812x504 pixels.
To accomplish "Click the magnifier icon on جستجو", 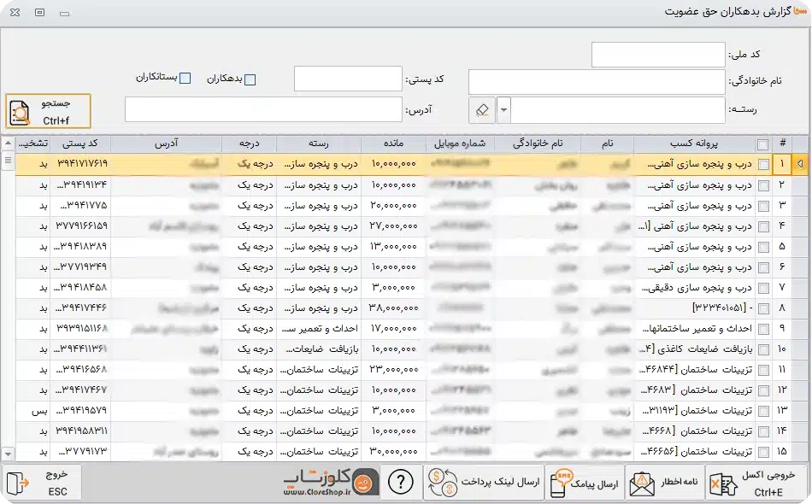I will (20, 113).
